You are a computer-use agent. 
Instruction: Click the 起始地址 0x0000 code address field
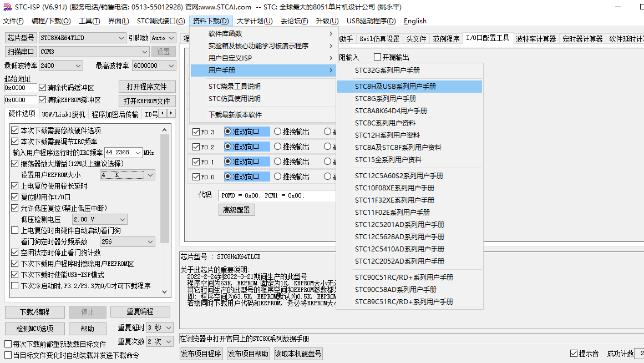click(20, 88)
